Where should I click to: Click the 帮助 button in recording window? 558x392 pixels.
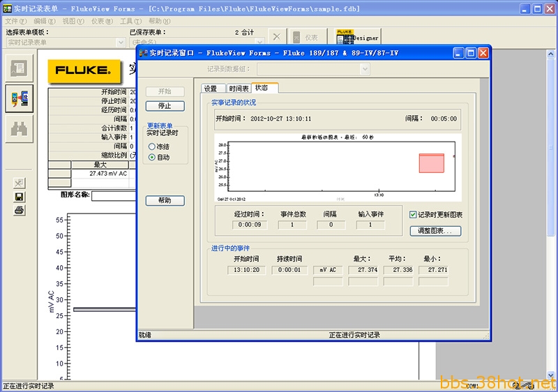(165, 201)
